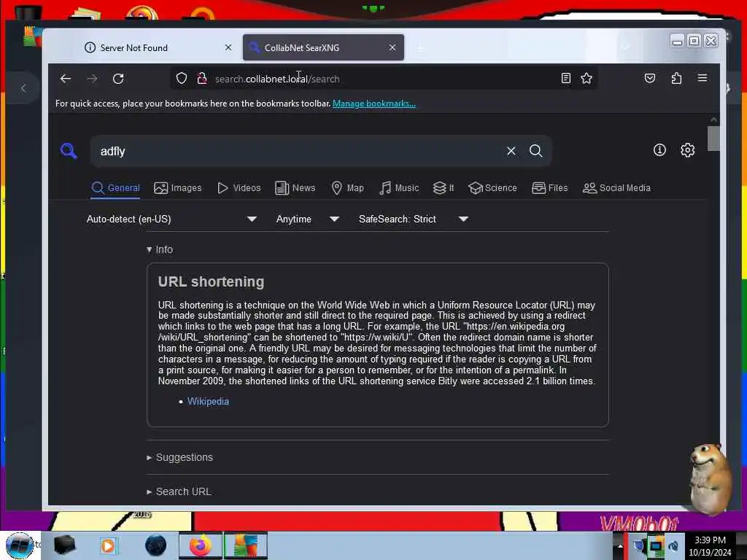
Task: Open the SafeSearch: Strict dropdown
Action: (414, 219)
